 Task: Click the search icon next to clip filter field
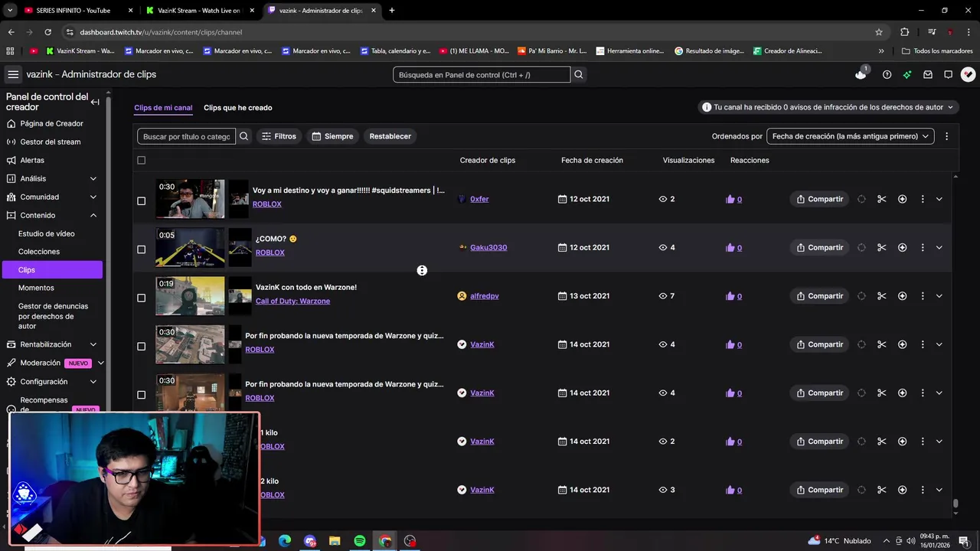pos(244,136)
